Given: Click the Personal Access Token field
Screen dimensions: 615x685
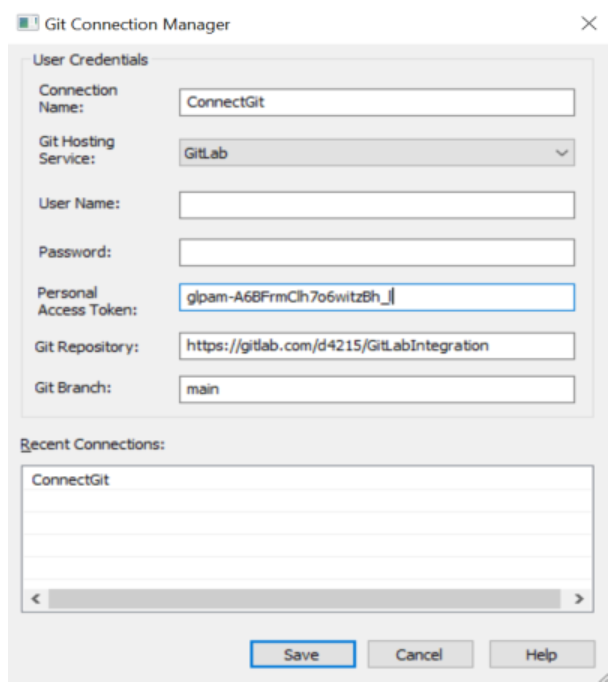Looking at the screenshot, I should click(x=377, y=297).
